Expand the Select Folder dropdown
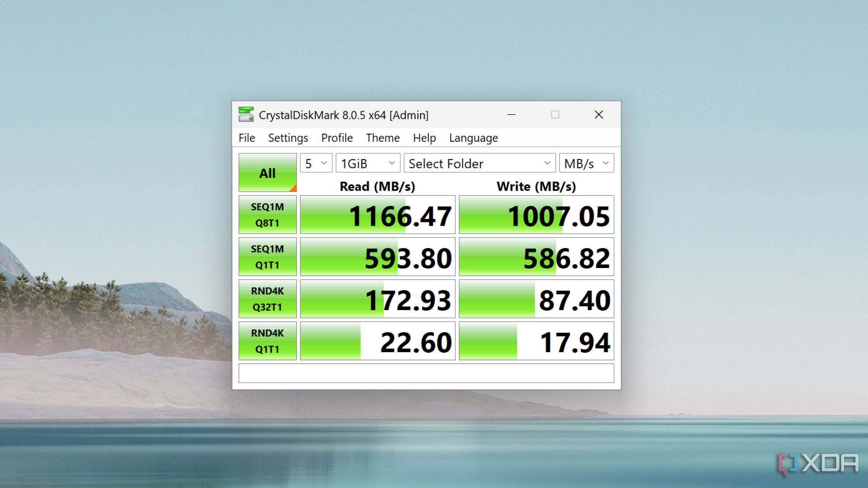This screenshot has width=868, height=488. pyautogui.click(x=547, y=163)
